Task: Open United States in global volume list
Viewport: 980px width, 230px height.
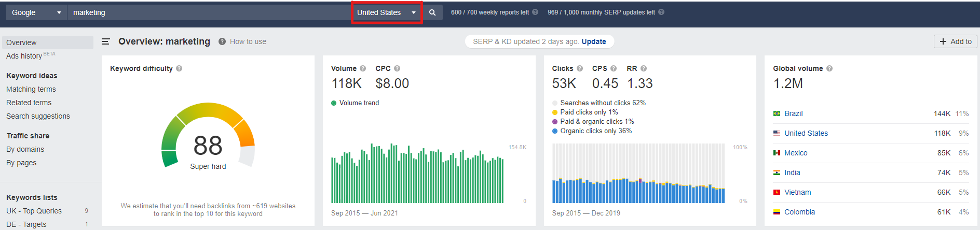Action: (806, 133)
